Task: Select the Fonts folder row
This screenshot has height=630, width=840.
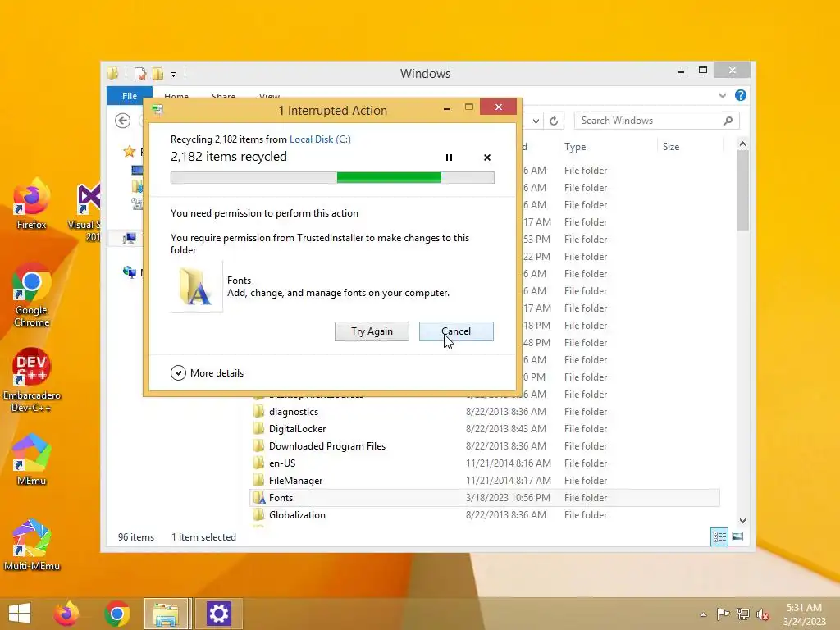Action: pos(485,498)
